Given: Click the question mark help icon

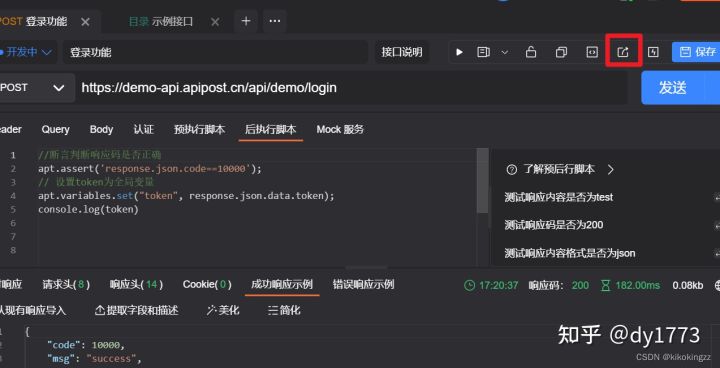Looking at the screenshot, I should (x=512, y=170).
